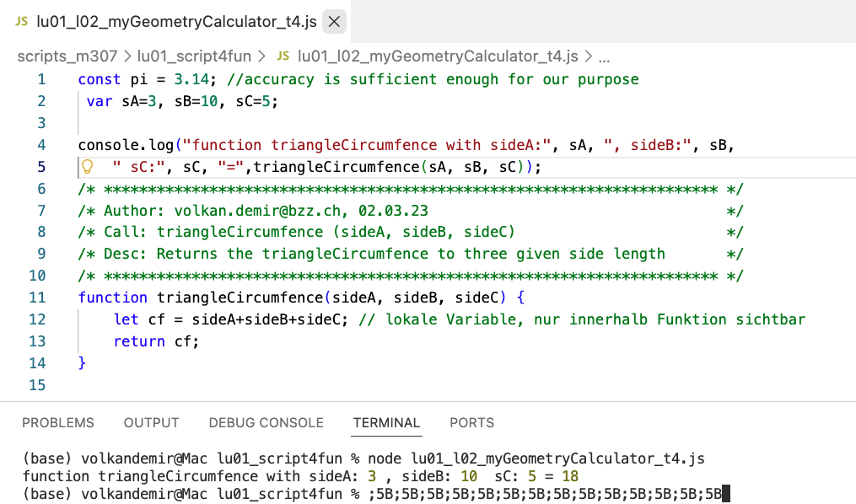The height and width of the screenshot is (504, 856).
Task: Show the DEBUG CONSOLE tab
Action: pyautogui.click(x=266, y=422)
